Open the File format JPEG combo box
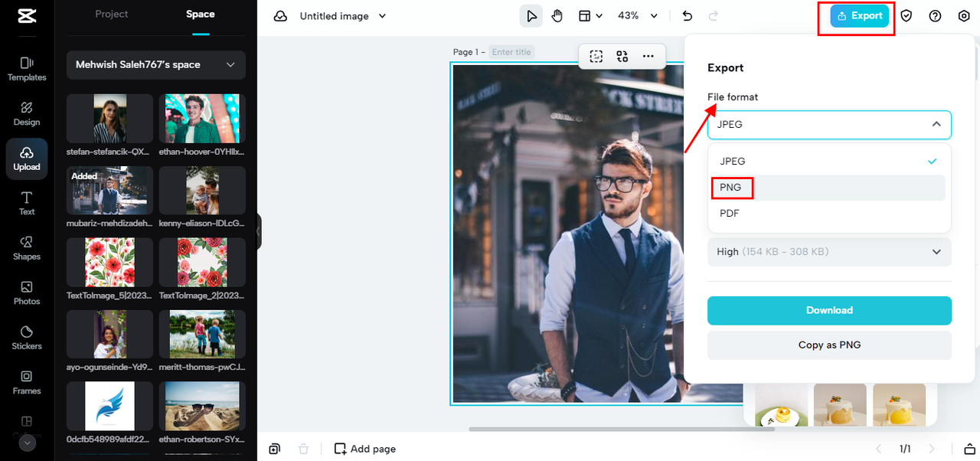The height and width of the screenshot is (461, 980). click(x=829, y=125)
